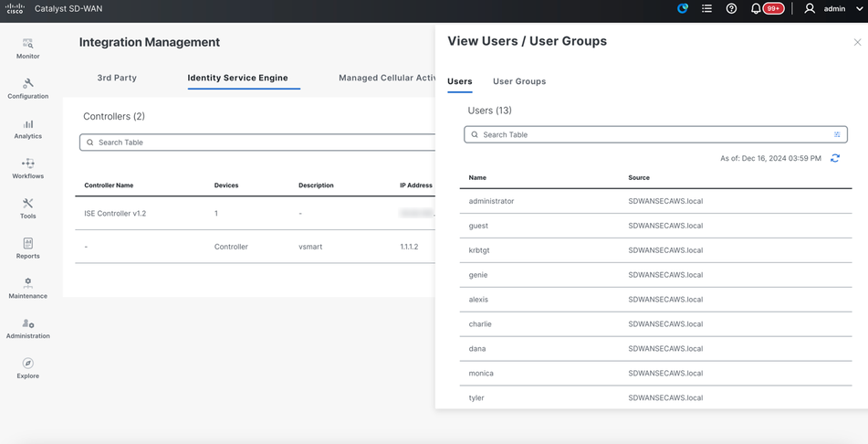Screen dimensions: 868x444
Task: Open the Analytics section in sidebar
Action: (x=27, y=129)
